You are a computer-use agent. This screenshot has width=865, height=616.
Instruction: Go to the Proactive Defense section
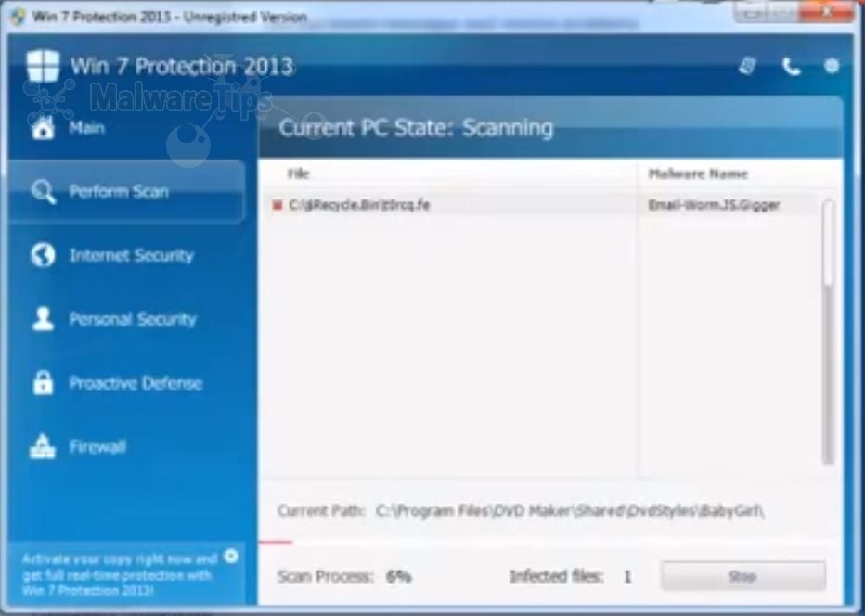(136, 383)
